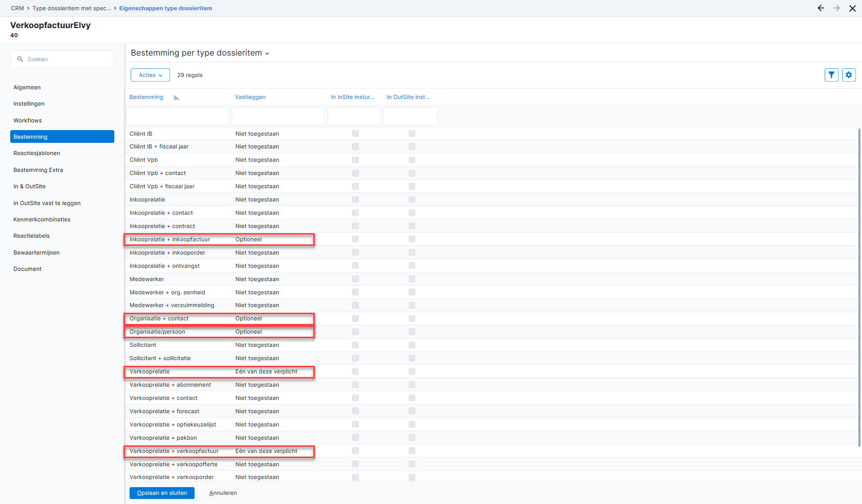This screenshot has width=862, height=504.
Task: Toggle In InSite checkbox for Organisatie/persoon
Action: 355,332
